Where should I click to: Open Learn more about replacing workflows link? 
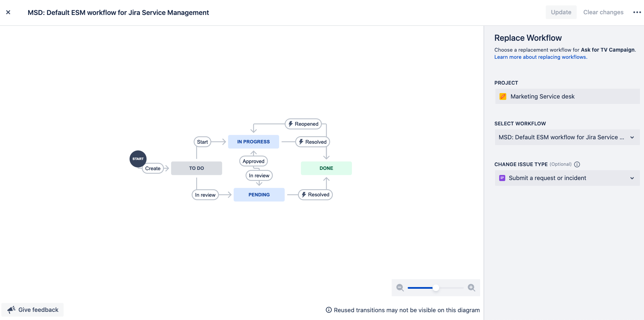[541, 57]
